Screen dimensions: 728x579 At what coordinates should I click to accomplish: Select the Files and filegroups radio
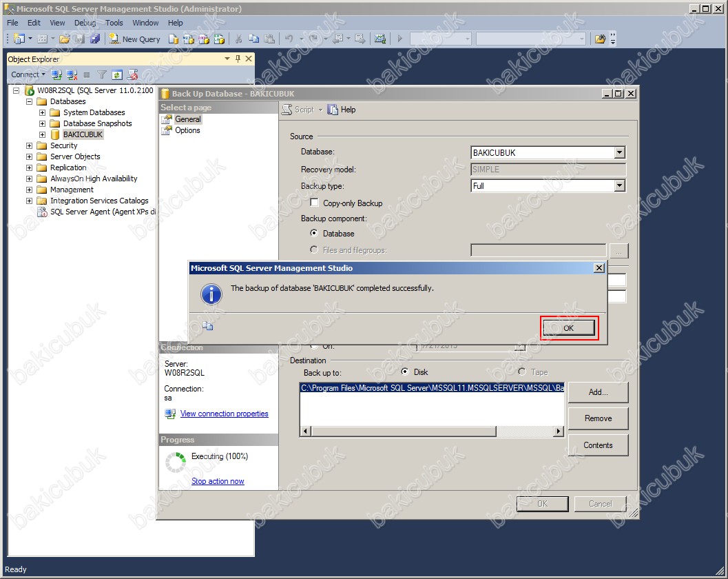tap(314, 250)
